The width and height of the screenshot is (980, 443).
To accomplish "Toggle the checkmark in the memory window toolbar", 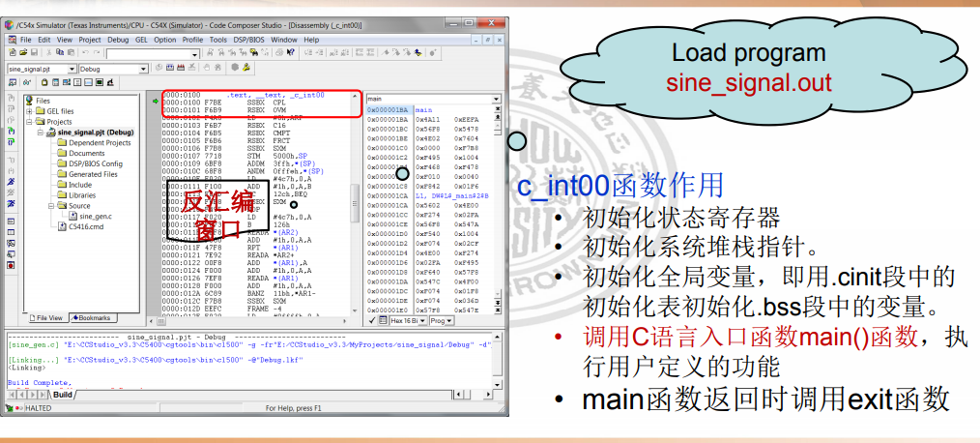I will click(372, 320).
